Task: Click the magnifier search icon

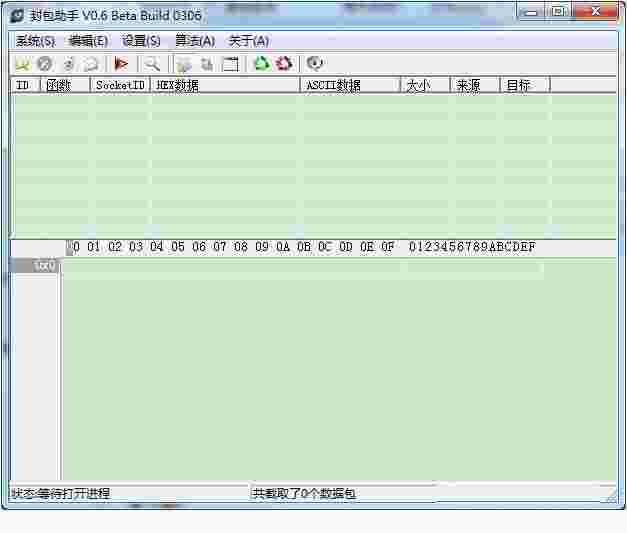Action: click(152, 64)
